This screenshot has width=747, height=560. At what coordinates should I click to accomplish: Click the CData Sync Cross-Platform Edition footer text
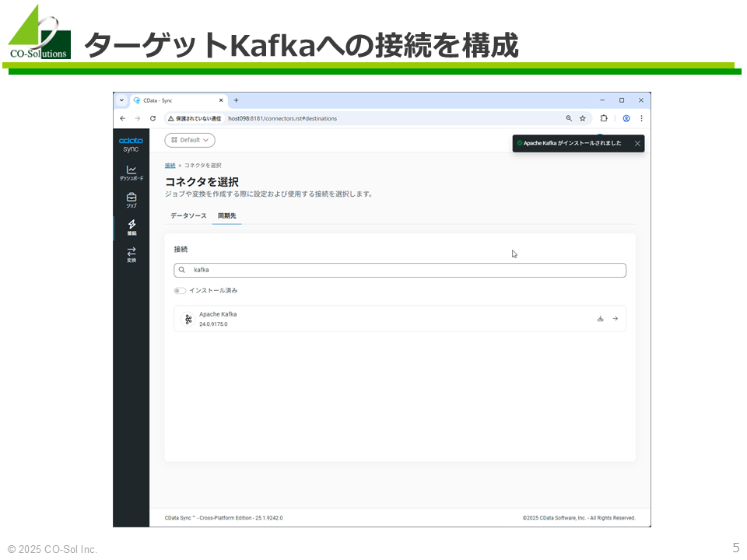[x=224, y=518]
